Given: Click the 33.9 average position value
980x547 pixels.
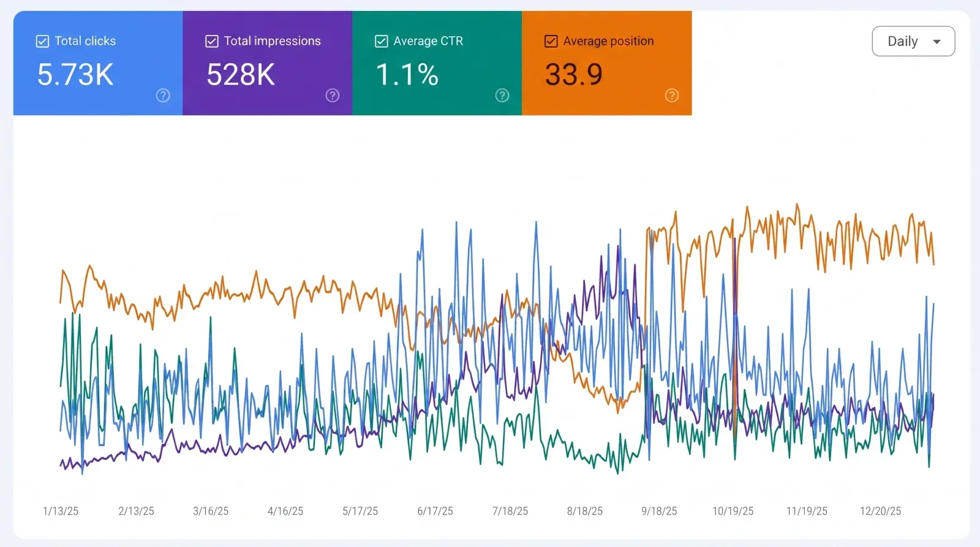Looking at the screenshot, I should [574, 75].
